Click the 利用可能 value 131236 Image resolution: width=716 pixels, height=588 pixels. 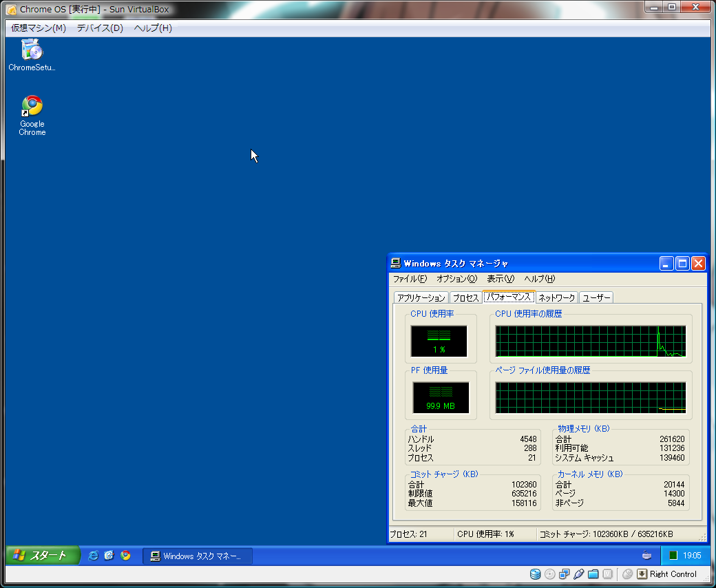672,448
